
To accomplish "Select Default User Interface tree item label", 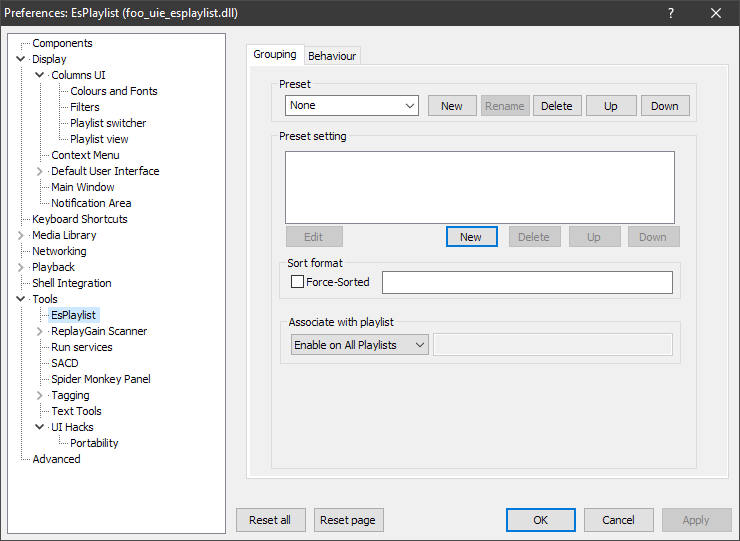I will 105,171.
